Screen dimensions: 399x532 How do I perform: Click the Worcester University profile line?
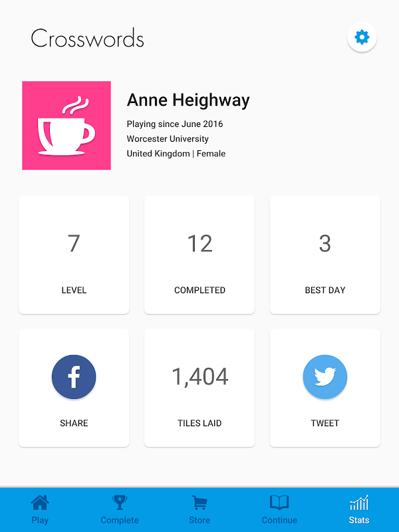pyautogui.click(x=168, y=139)
